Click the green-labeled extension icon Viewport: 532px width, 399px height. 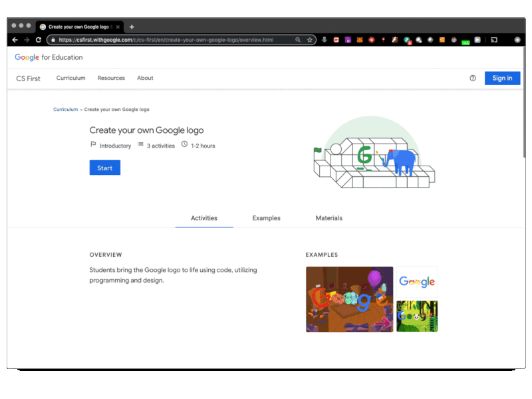[x=465, y=42]
